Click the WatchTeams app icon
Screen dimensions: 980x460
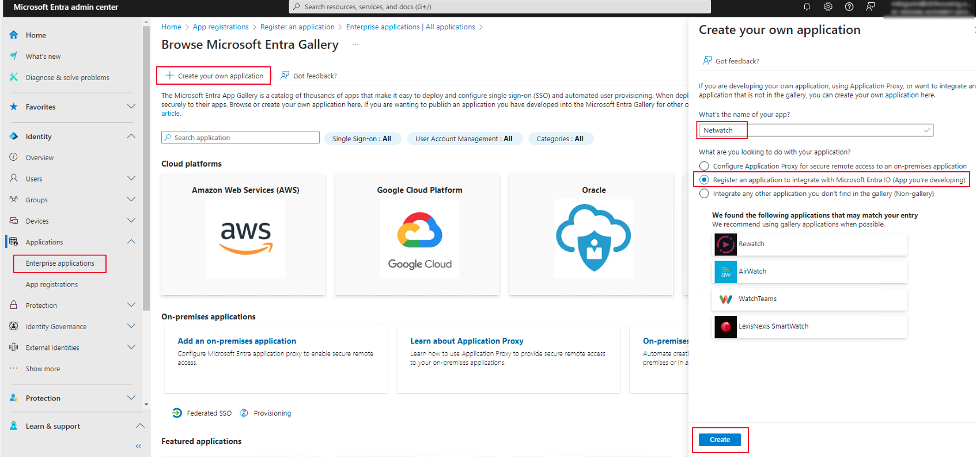[x=725, y=299]
